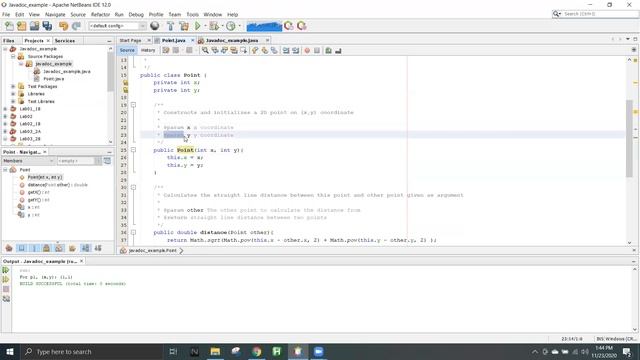The image size is (640, 360).
Task: Click the Stop icon in Output panel
Action: pyautogui.click(x=6, y=289)
